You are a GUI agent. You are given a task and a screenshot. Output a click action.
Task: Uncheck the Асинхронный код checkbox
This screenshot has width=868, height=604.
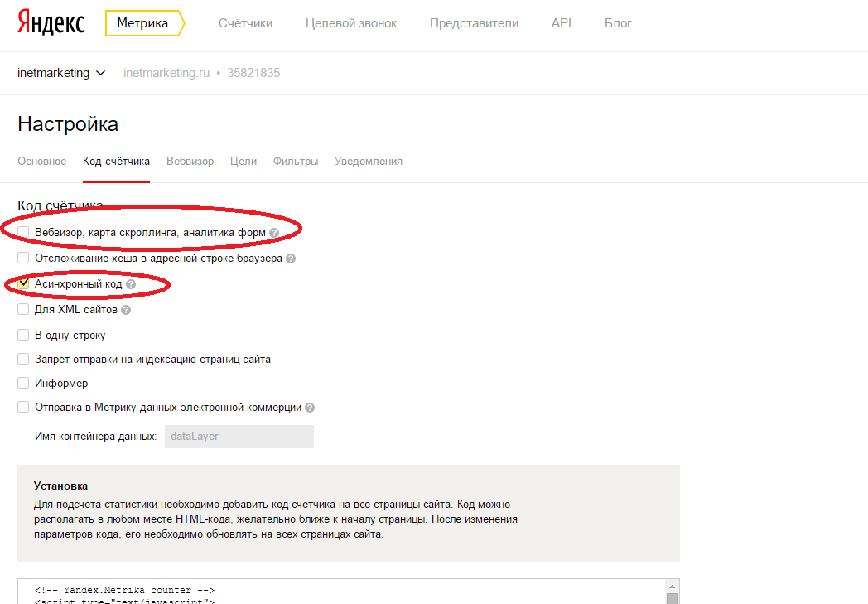click(x=23, y=283)
